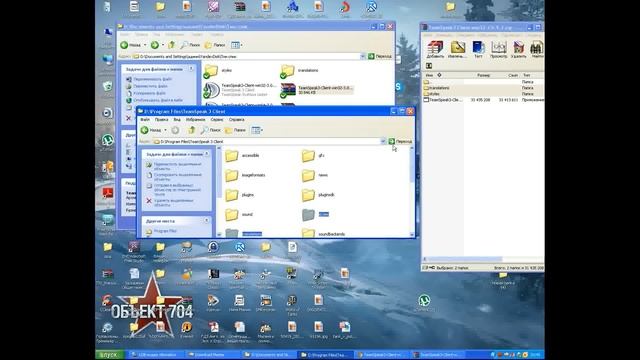Click WinRAR Add (Добавить) toolbar icon
This screenshot has height=360, width=640.
(x=435, y=49)
